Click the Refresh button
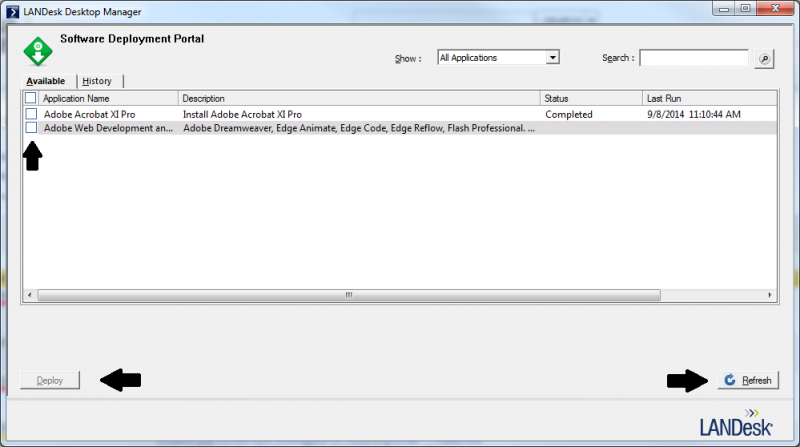This screenshot has width=800, height=447. pyautogui.click(x=748, y=380)
